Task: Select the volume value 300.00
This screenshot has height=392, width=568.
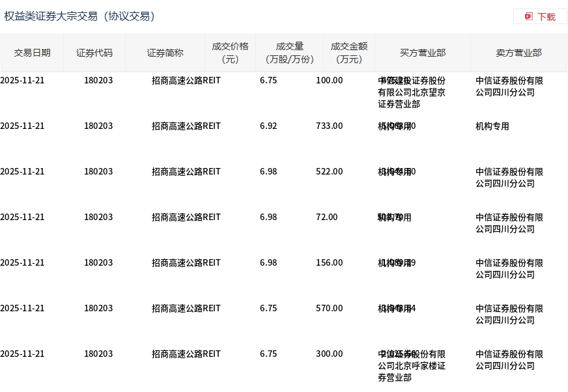Action: click(330, 354)
